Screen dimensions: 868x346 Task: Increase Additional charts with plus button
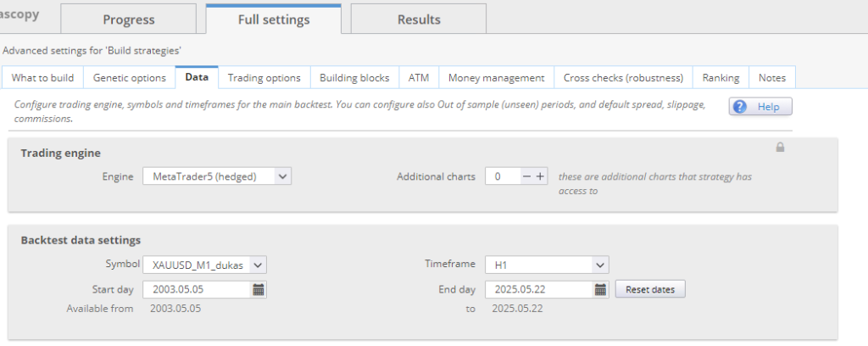click(x=540, y=176)
